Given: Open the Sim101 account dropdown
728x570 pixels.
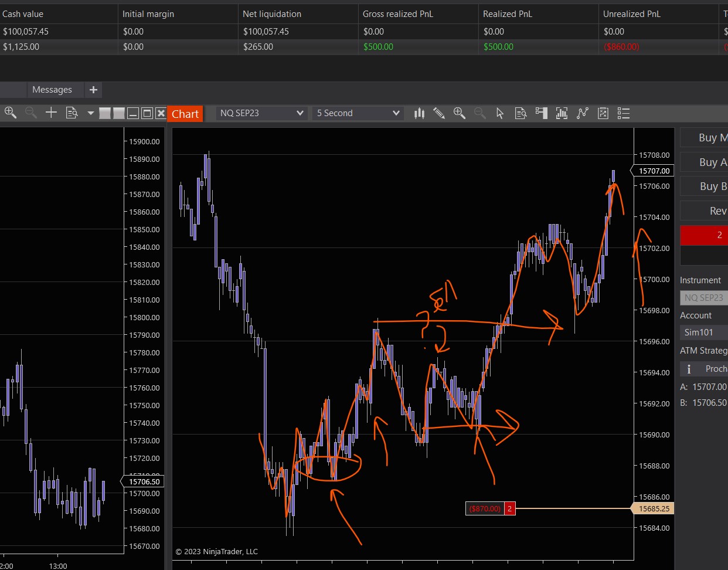Looking at the screenshot, I should [703, 333].
